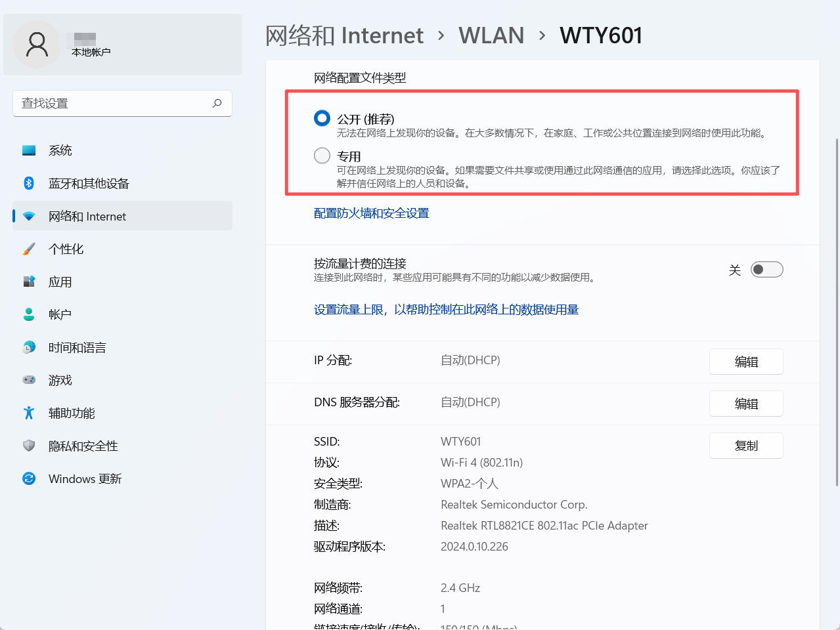Select the 公开 (推荐) network profile

pyautogui.click(x=322, y=118)
